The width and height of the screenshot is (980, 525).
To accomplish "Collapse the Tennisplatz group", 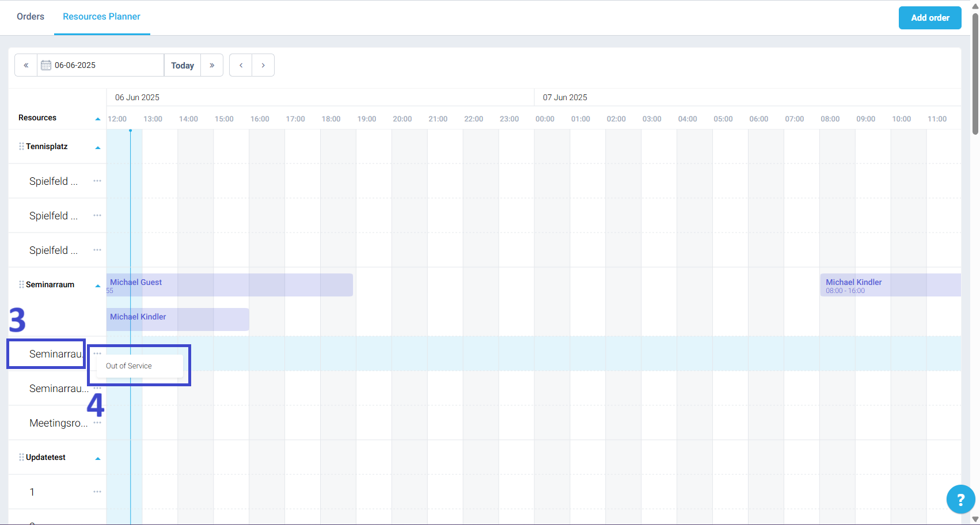I will (98, 147).
